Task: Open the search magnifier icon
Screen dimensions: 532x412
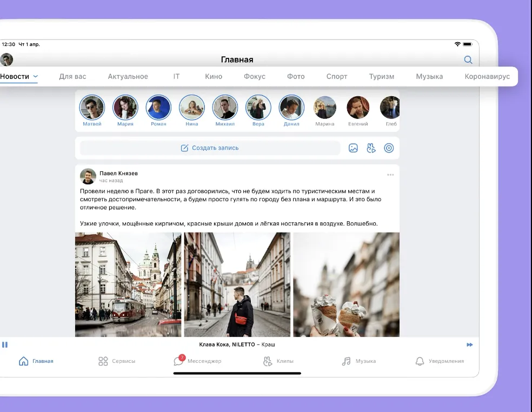Action: 468,59
